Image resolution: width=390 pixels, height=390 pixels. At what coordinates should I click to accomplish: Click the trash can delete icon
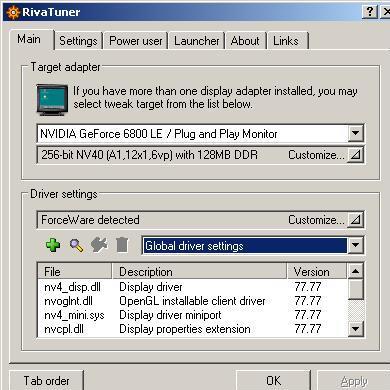point(122,245)
